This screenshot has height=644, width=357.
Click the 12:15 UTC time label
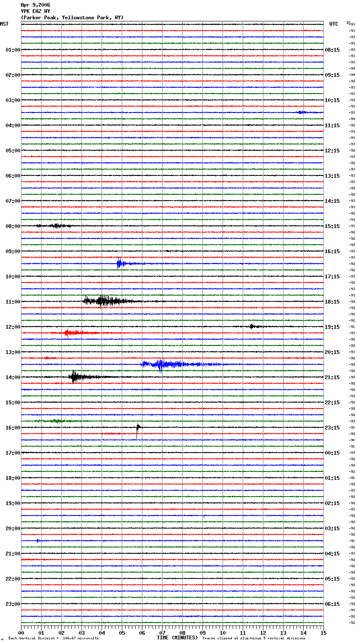[332, 151]
